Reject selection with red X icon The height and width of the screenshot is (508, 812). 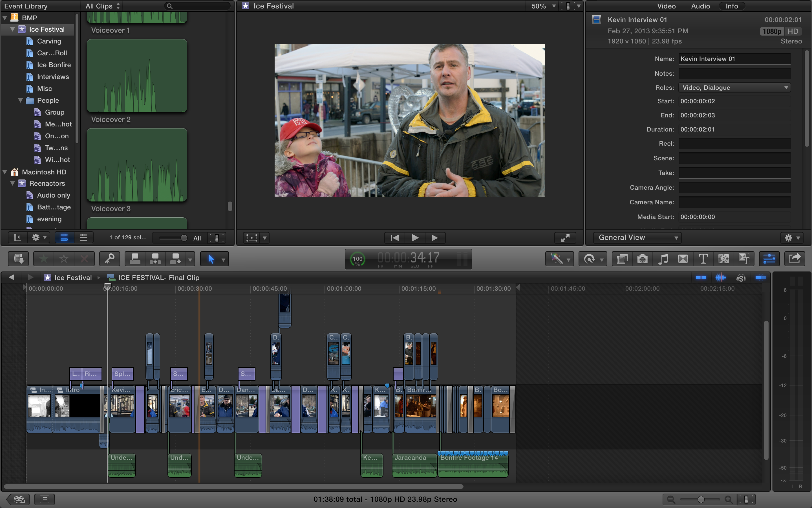[84, 259]
